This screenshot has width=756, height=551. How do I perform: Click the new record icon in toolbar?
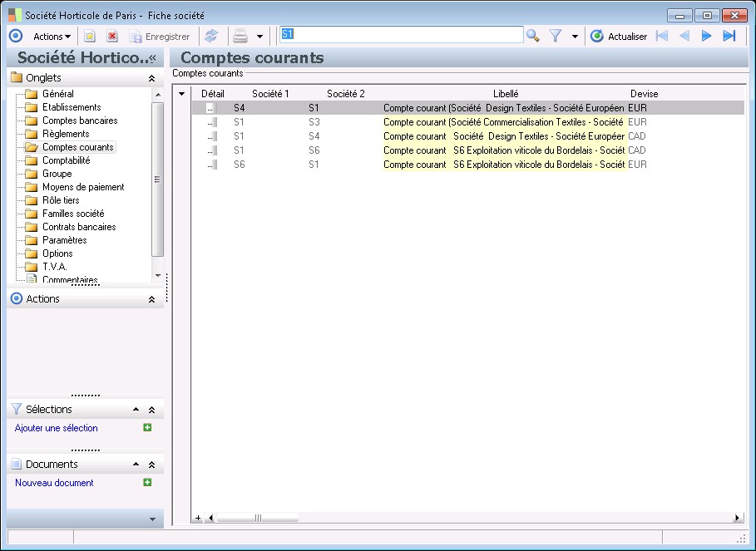pos(90,37)
